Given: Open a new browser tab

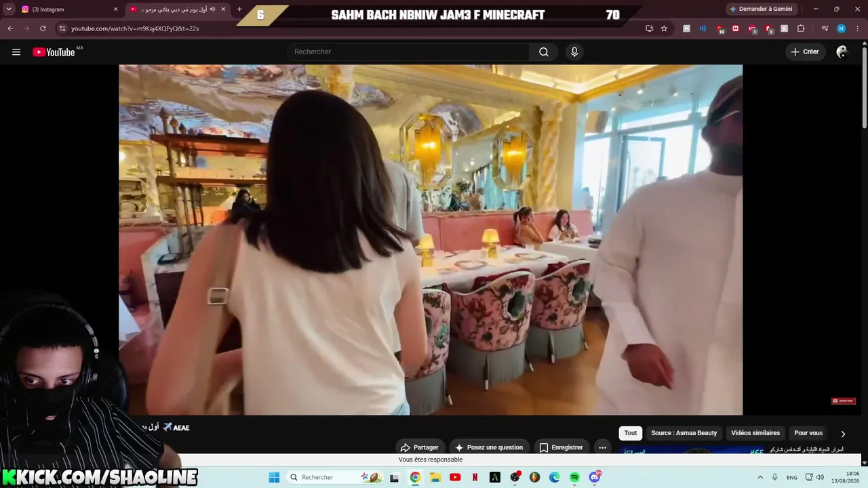Looking at the screenshot, I should (239, 9).
